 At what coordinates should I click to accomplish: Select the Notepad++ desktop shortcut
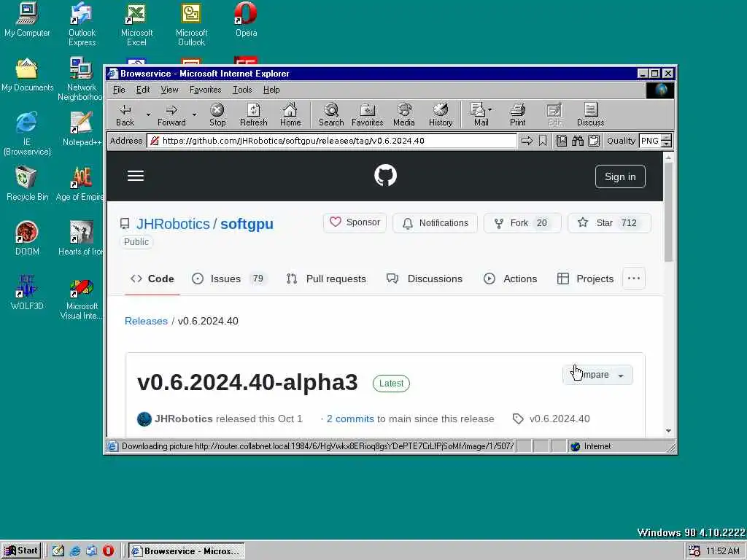(82, 129)
